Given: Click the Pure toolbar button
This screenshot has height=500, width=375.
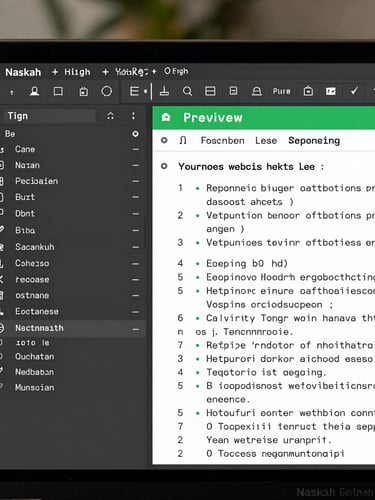Looking at the screenshot, I should pyautogui.click(x=281, y=91).
